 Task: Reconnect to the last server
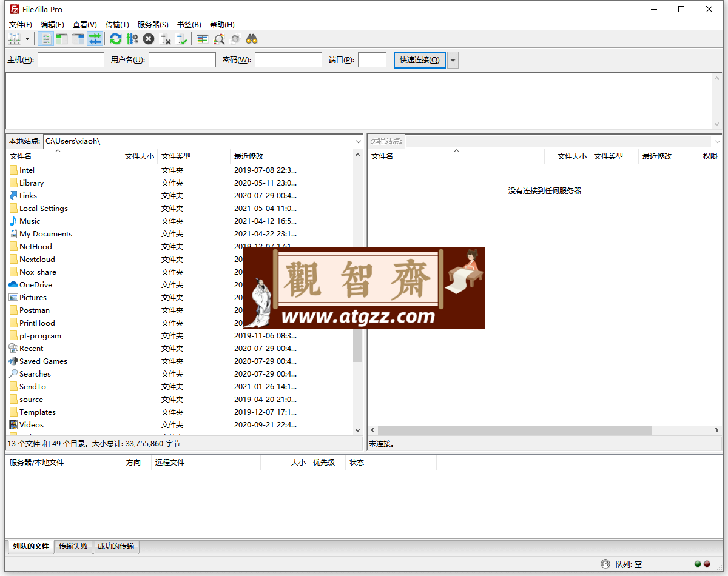[x=181, y=39]
